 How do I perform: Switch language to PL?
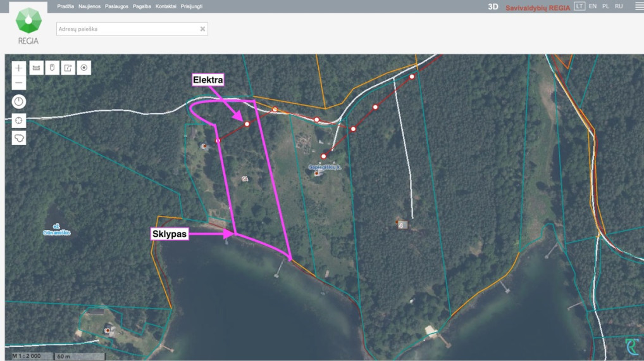[x=606, y=6]
